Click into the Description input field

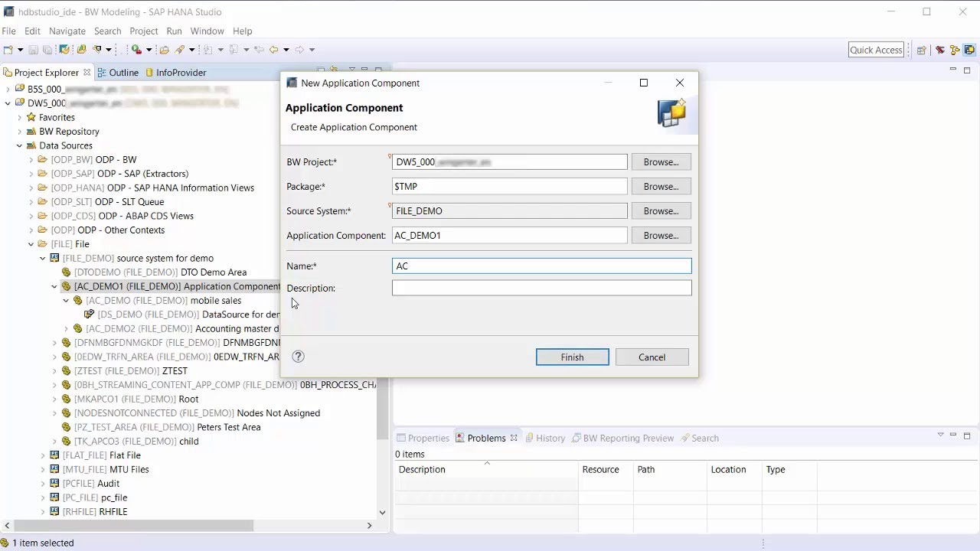coord(542,288)
